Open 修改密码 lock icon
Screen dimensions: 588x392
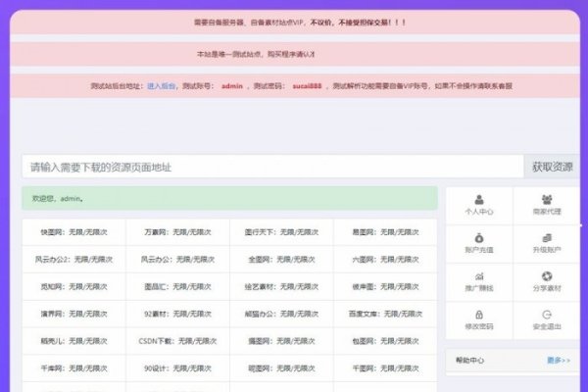[x=479, y=315]
